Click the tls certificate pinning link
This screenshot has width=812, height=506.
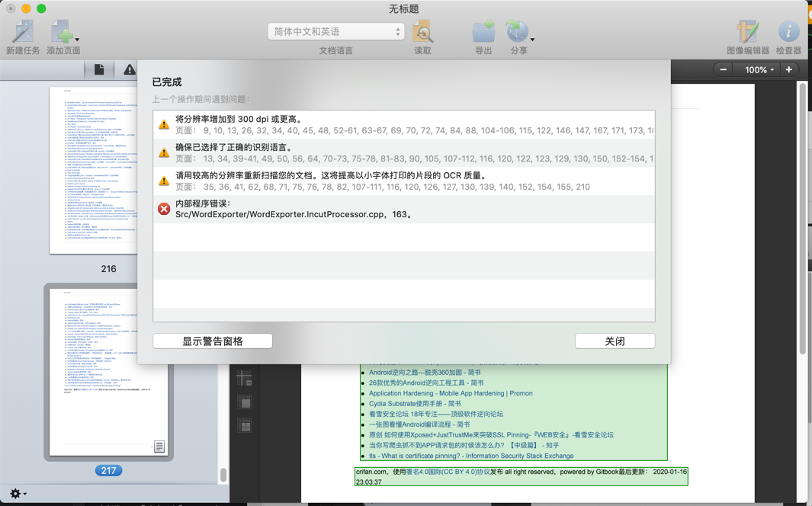pos(471,456)
